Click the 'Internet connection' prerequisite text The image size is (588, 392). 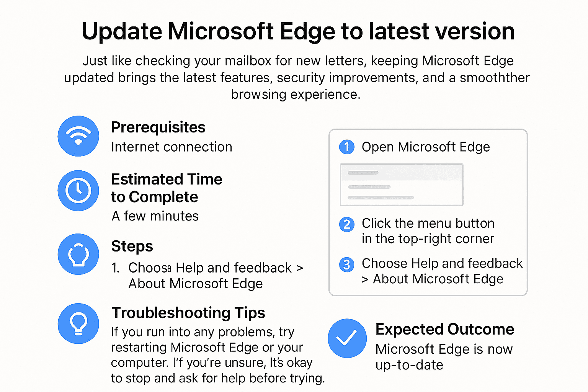pos(171,147)
